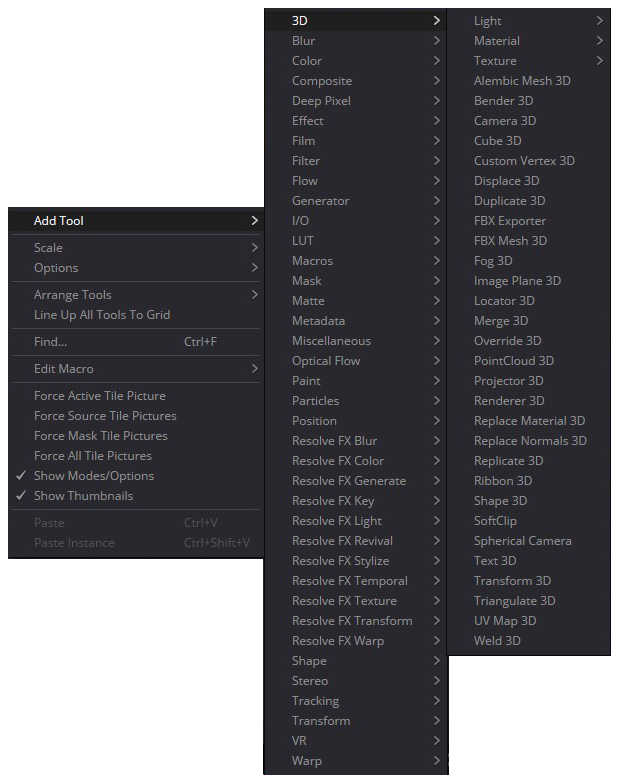This screenshot has width=618, height=782.
Task: Choose Line Up All Tools To Grid
Action: tap(136, 315)
